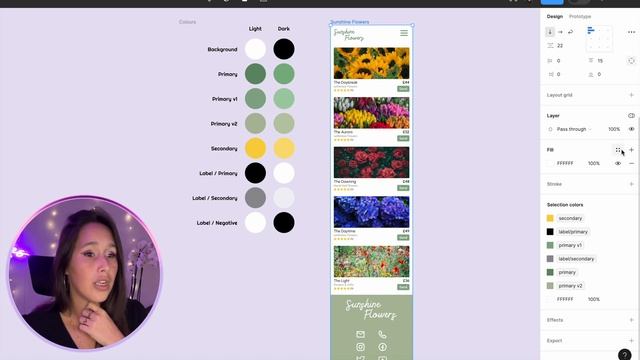This screenshot has width=640, height=360.
Task: Toggle the Layer section mask icon
Action: click(x=631, y=116)
